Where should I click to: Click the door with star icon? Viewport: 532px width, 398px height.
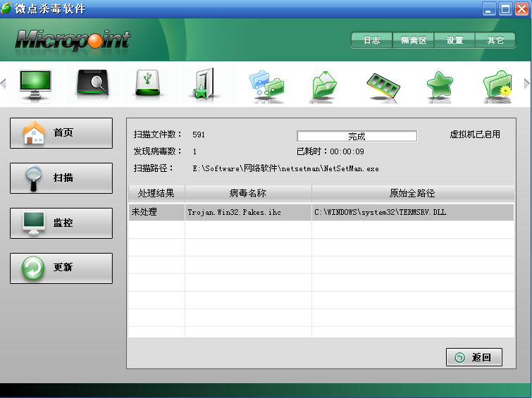[204, 83]
